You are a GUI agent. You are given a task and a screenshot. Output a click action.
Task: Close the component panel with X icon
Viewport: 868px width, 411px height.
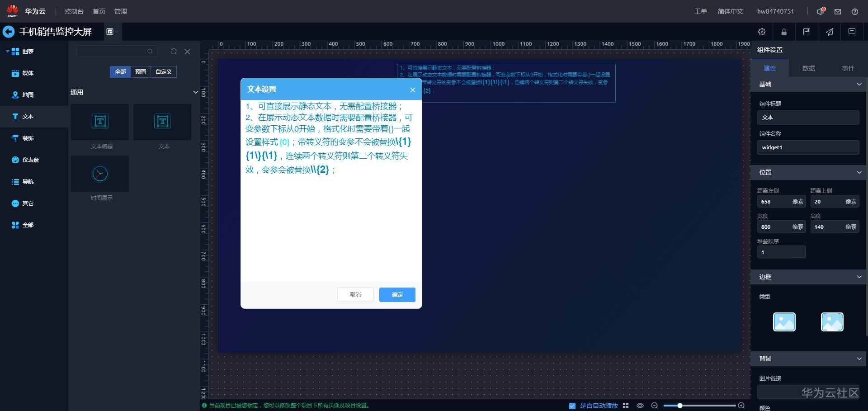pyautogui.click(x=188, y=52)
